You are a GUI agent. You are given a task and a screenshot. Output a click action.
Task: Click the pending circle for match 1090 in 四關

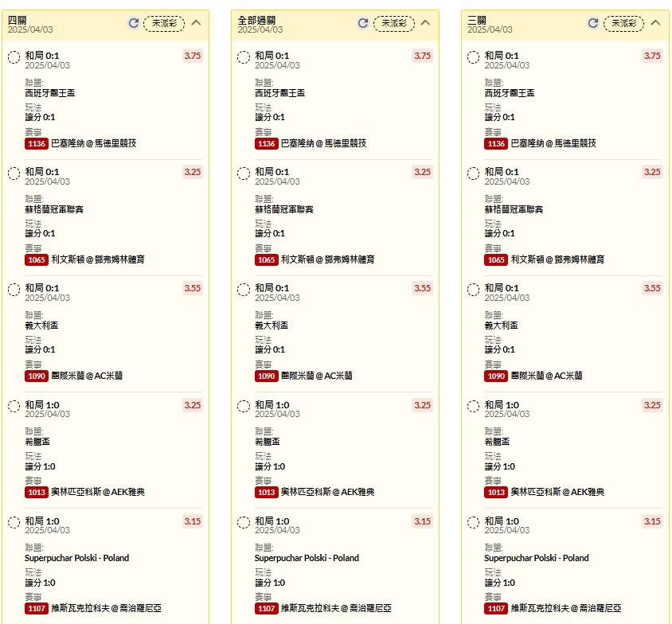[14, 290]
